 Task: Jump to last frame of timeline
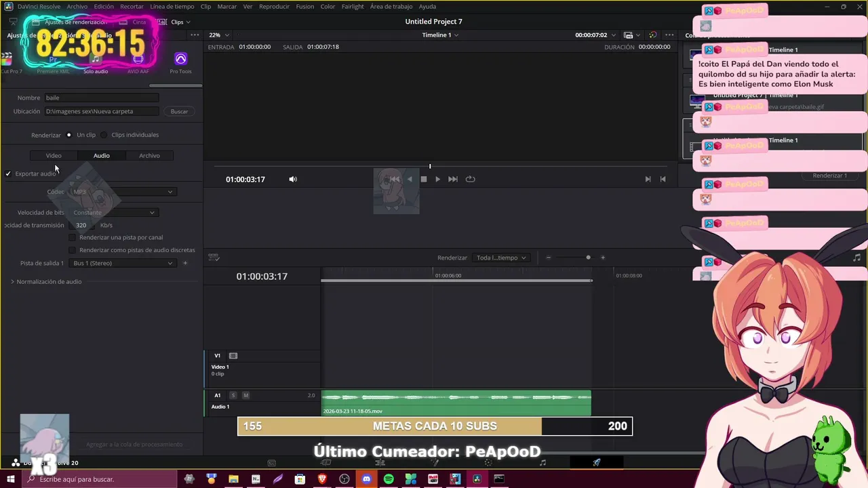tap(453, 179)
